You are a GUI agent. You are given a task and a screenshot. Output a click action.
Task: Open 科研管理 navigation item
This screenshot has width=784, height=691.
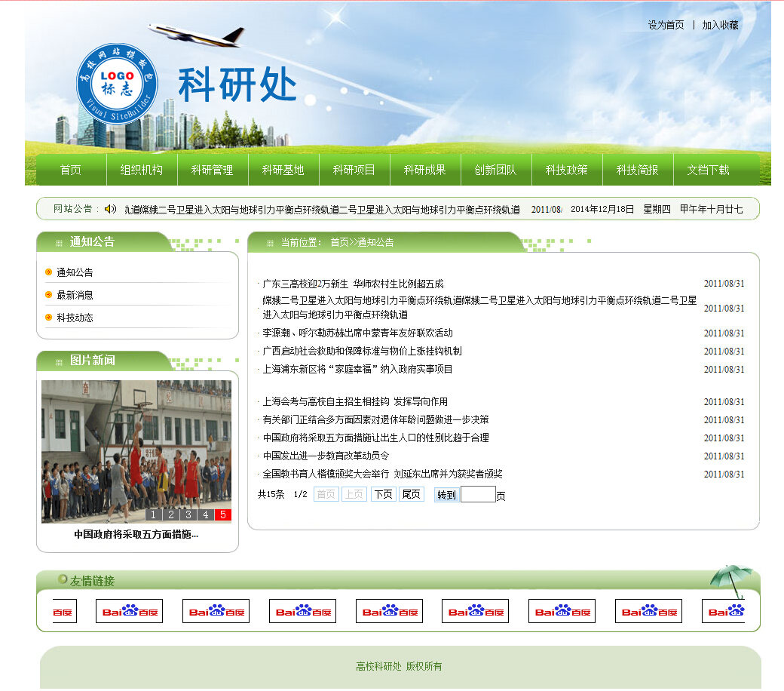[x=213, y=170]
